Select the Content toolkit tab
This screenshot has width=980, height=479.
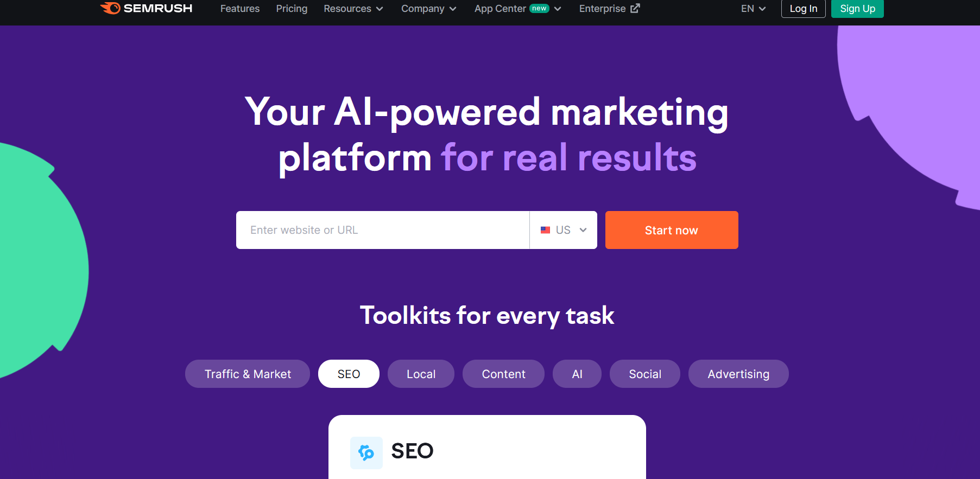click(503, 374)
